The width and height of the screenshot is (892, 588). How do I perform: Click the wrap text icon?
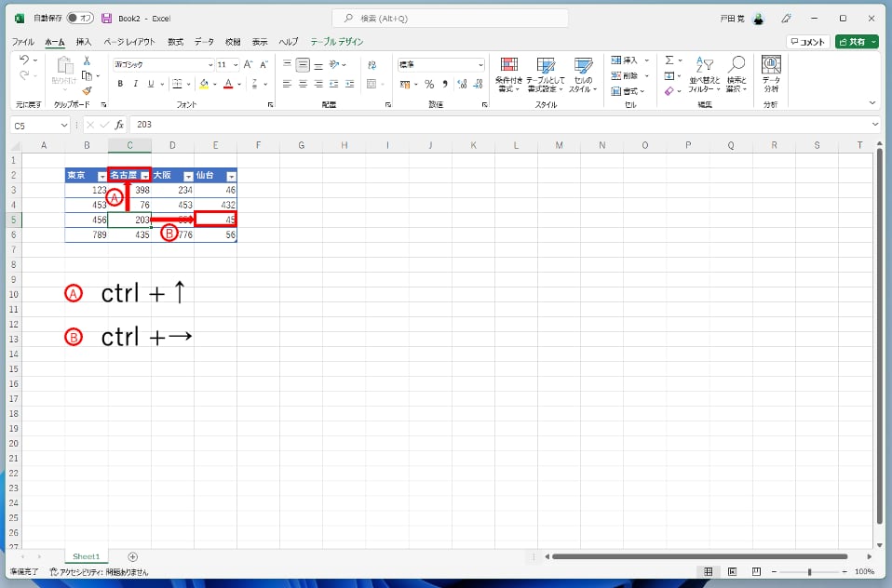click(372, 65)
